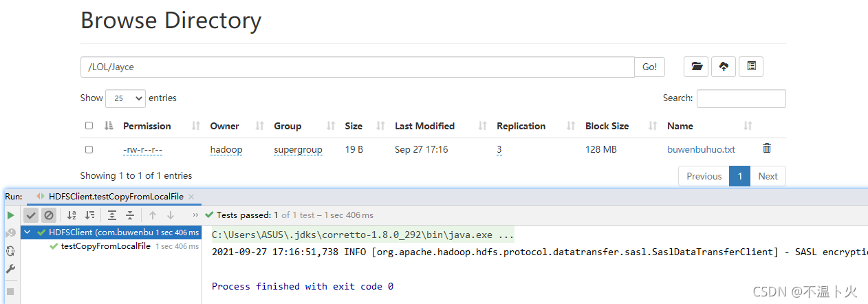This screenshot has height=304, width=868.
Task: Delete buwenbuhuo.txt with the trash icon
Action: click(767, 148)
